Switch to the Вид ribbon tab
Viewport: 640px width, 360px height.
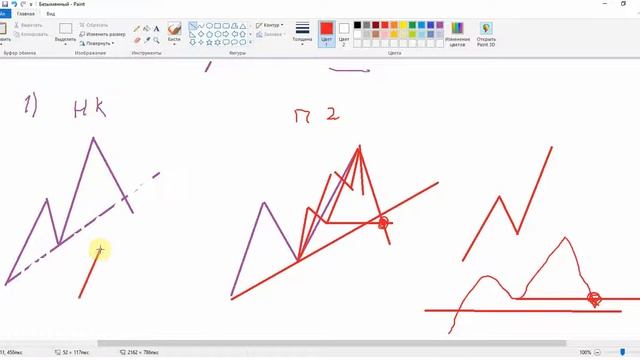pos(51,13)
